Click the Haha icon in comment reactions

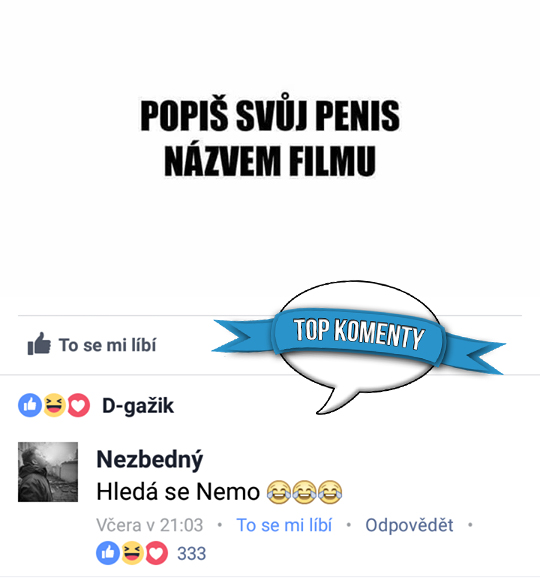pos(132,553)
